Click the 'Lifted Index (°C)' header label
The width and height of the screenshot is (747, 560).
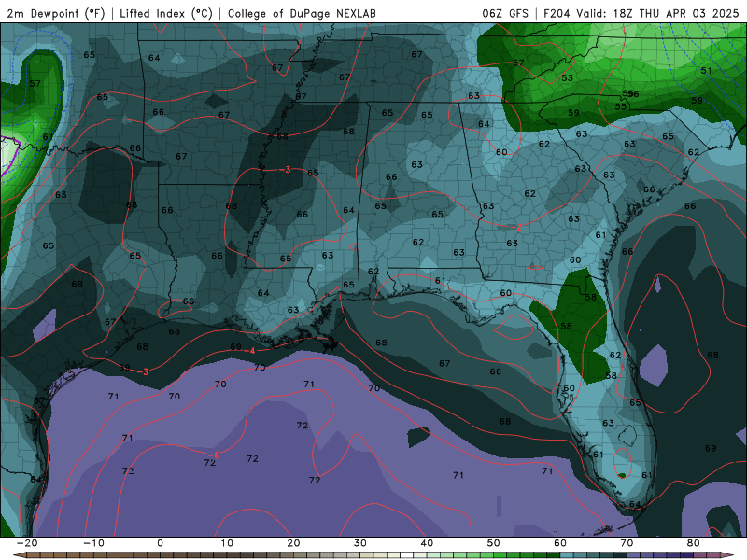[166, 13]
